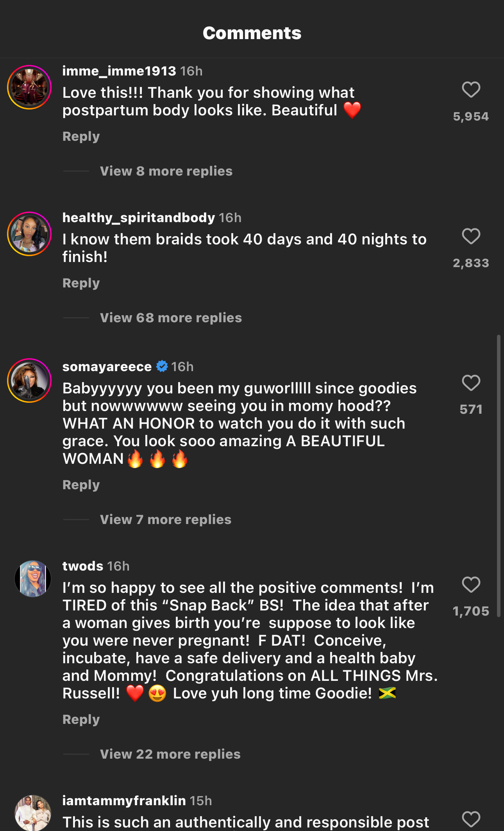Like somayareece's comment with heart icon
The width and height of the screenshot is (504, 831).
(x=471, y=383)
